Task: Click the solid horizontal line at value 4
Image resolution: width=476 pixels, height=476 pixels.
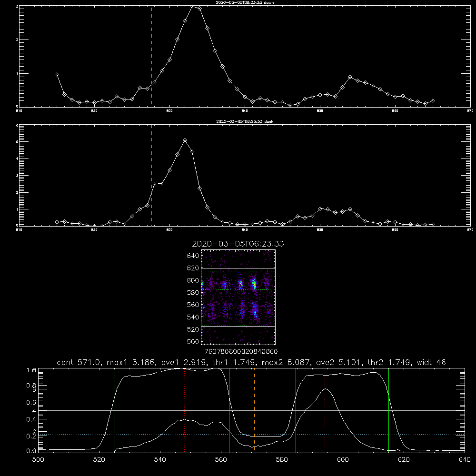Action: (251, 410)
